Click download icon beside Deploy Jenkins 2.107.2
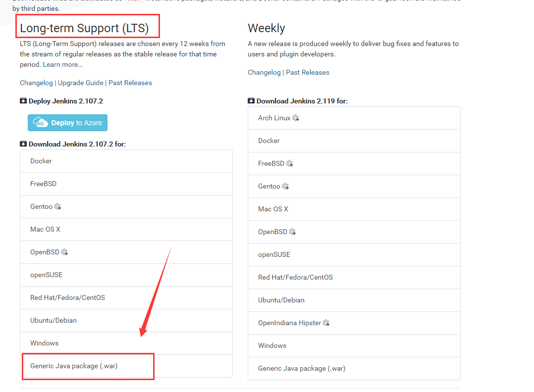 (23, 101)
